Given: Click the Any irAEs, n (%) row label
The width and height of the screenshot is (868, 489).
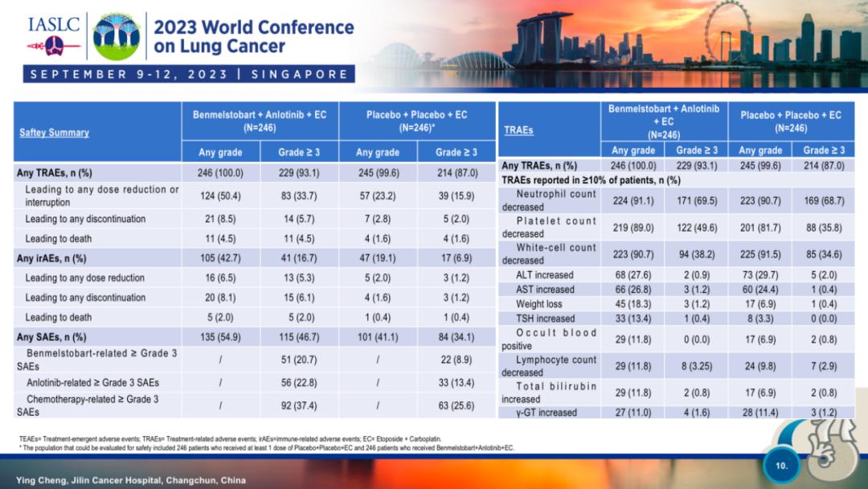Looking at the screenshot, I should pyautogui.click(x=51, y=258).
